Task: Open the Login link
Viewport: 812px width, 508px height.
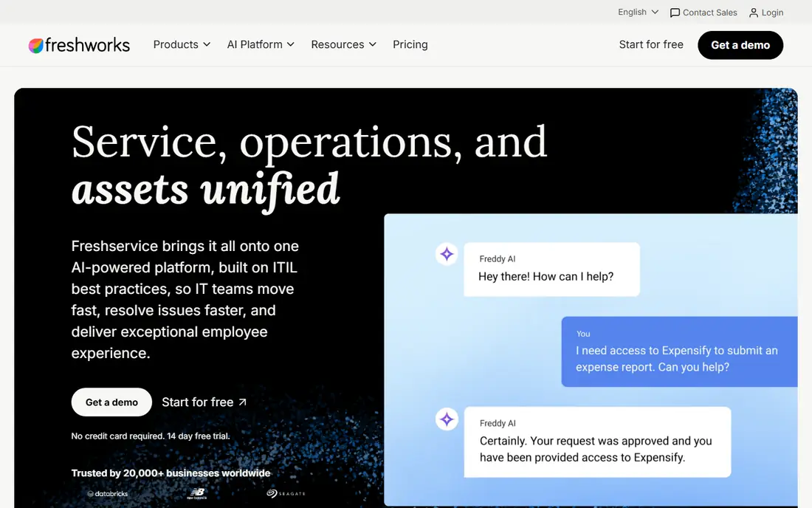Action: tap(766, 13)
